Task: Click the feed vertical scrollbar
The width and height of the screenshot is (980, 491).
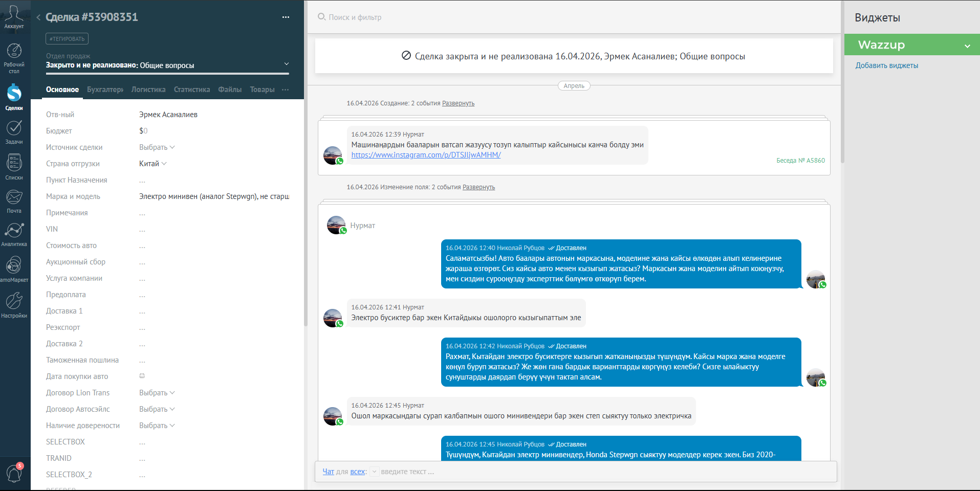Action: tap(842, 82)
